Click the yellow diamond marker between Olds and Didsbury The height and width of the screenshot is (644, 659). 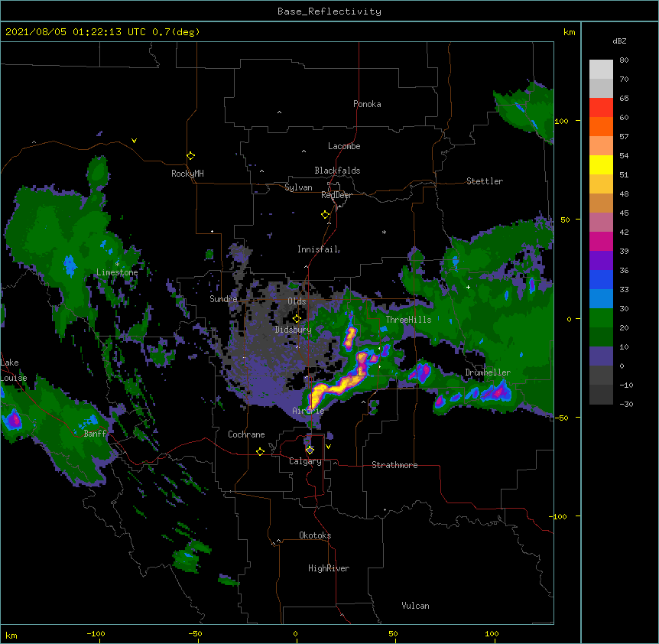click(x=297, y=318)
